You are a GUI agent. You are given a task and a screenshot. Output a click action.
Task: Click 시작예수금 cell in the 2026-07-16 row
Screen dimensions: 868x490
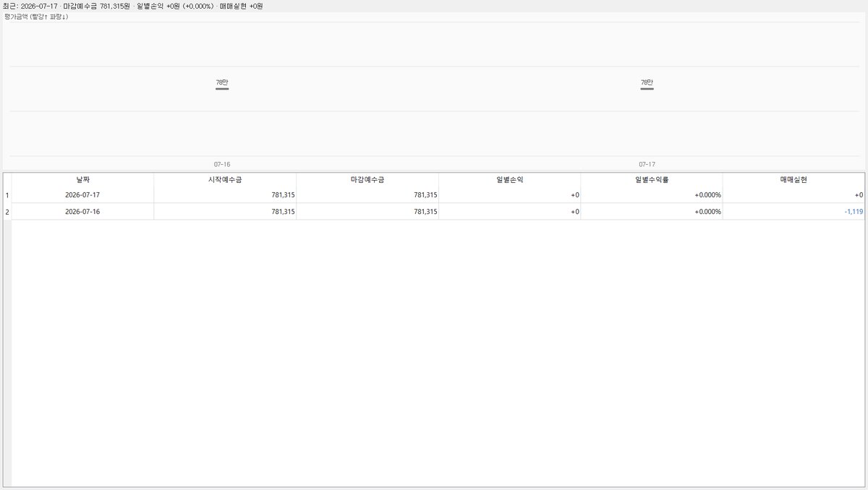point(225,212)
